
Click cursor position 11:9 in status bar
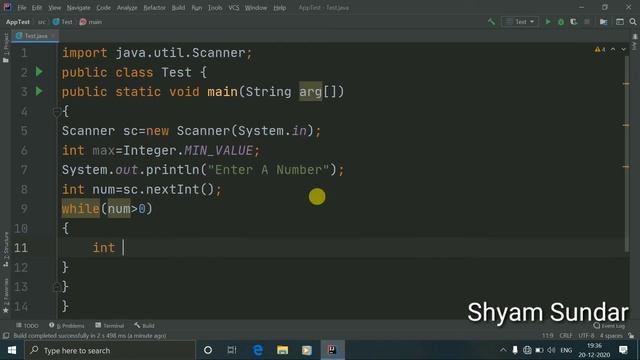(548, 336)
